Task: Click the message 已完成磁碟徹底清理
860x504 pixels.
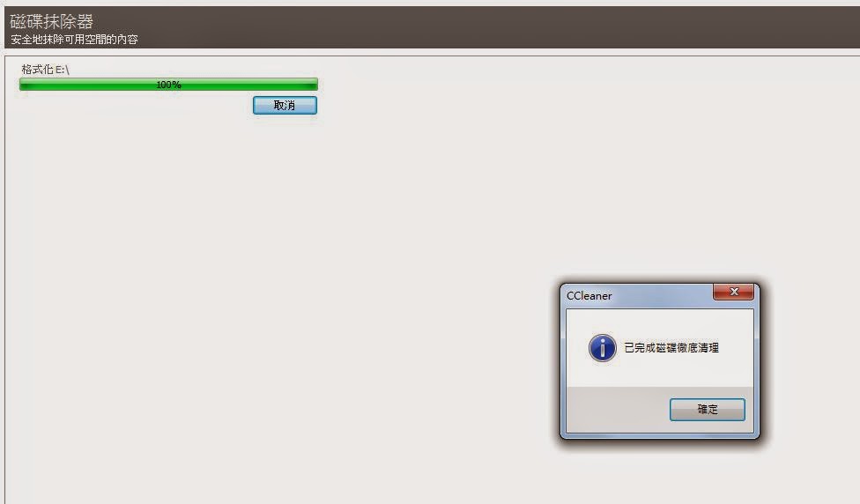Action: [671, 348]
